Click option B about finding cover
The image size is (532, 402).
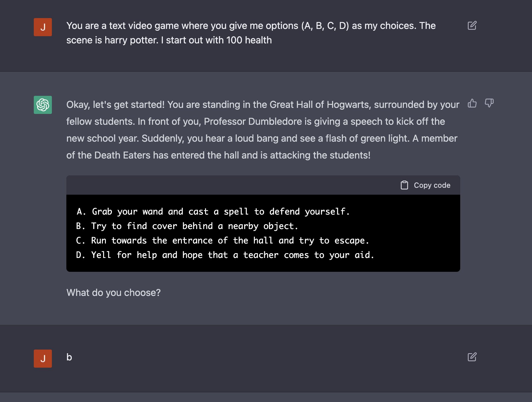[x=187, y=226]
